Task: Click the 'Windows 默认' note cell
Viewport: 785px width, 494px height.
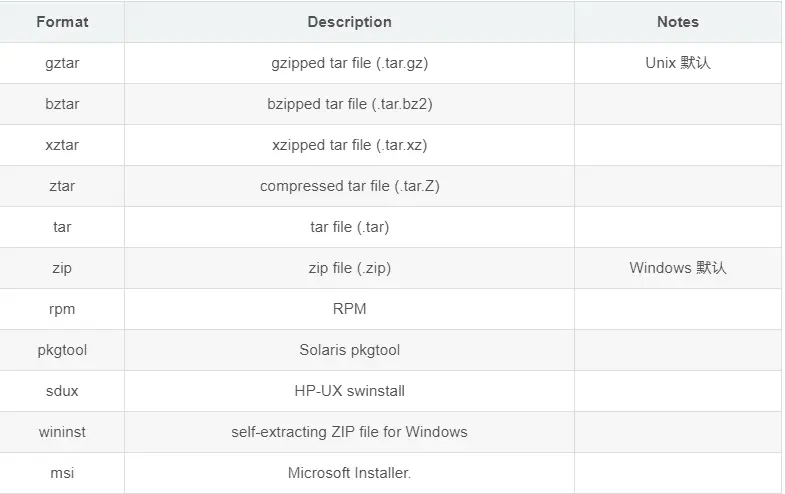Action: point(678,268)
